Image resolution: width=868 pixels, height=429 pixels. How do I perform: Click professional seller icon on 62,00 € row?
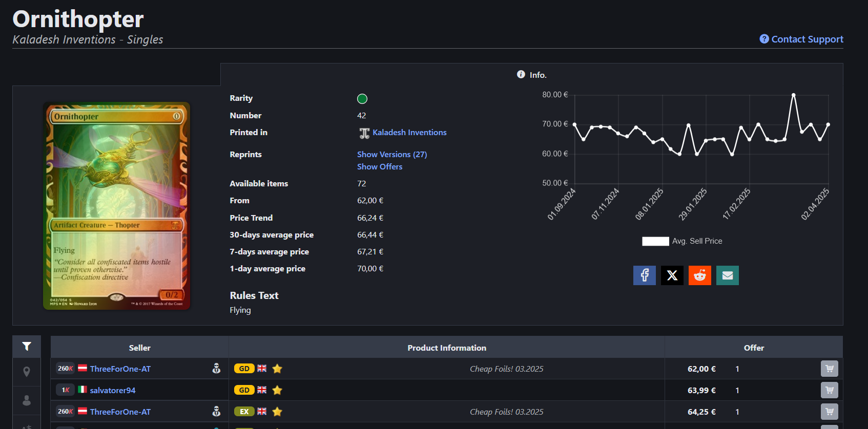pyautogui.click(x=216, y=369)
